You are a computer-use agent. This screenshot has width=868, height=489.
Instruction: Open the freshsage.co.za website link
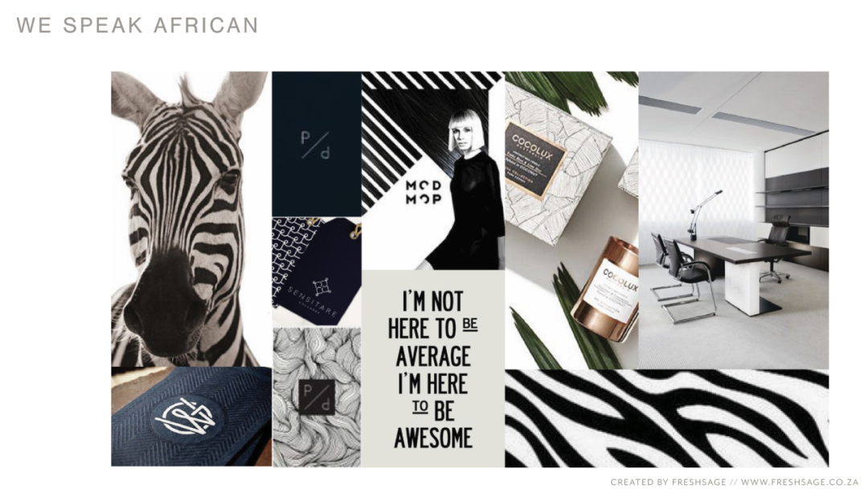(x=800, y=483)
